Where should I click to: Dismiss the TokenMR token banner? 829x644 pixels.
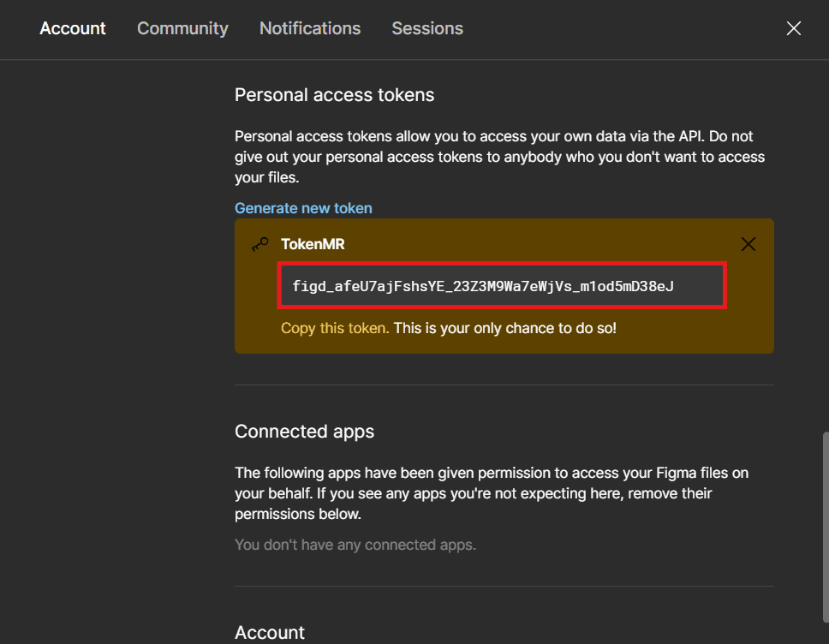tap(748, 244)
